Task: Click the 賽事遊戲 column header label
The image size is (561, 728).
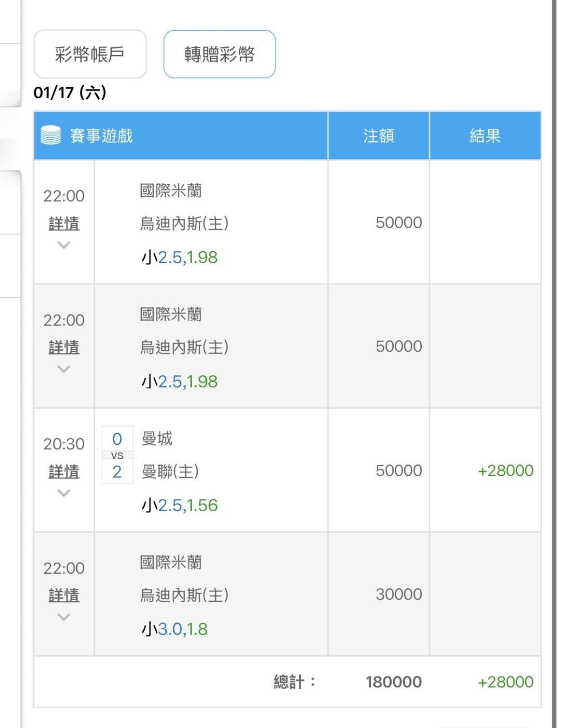Action: pyautogui.click(x=101, y=136)
